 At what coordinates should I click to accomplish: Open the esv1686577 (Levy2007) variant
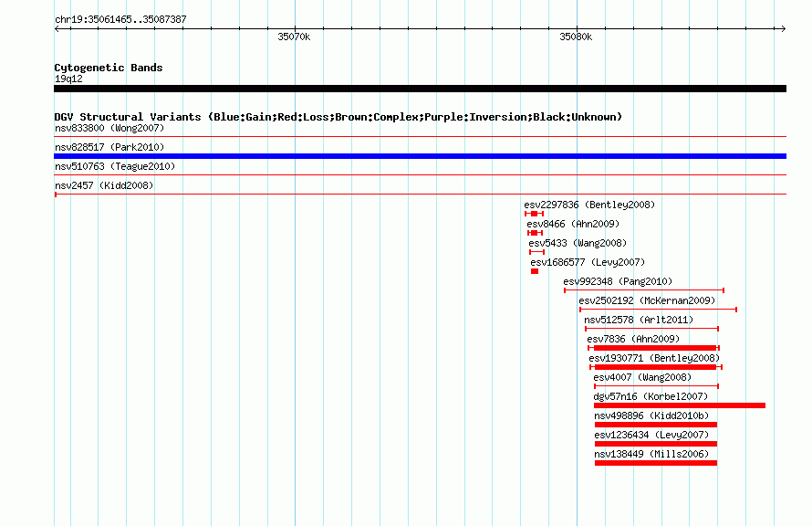[x=588, y=262]
